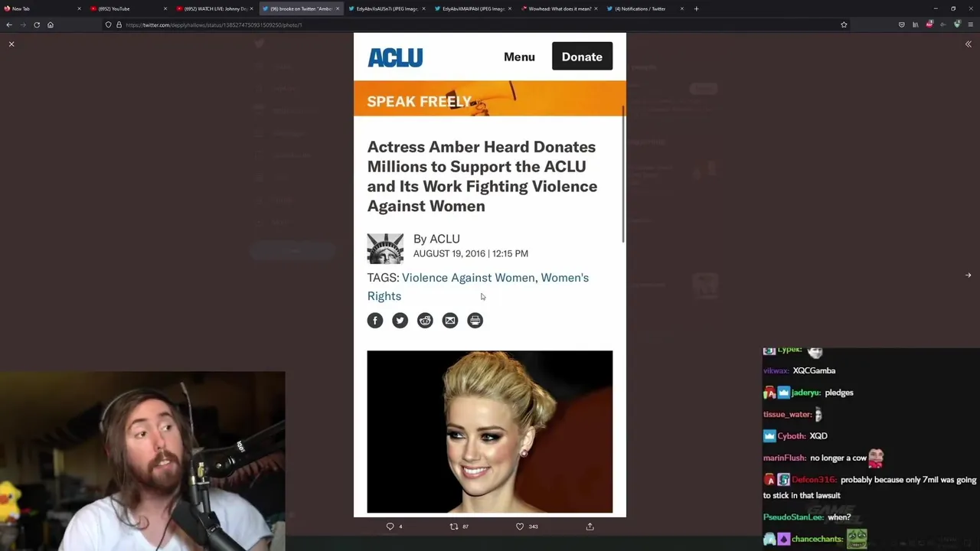Click chat message 'no longer a cow'
Image resolution: width=980 pixels, height=551 pixels.
(x=838, y=458)
